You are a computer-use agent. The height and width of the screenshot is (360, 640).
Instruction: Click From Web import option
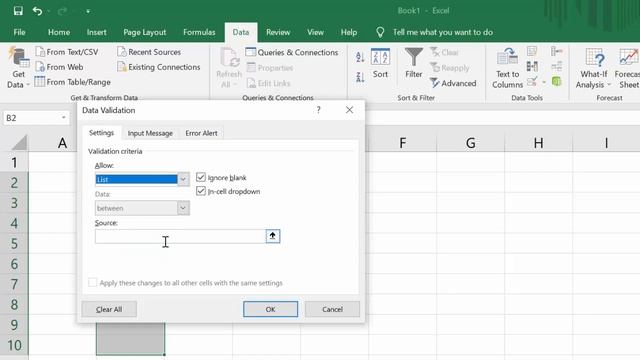(x=59, y=67)
